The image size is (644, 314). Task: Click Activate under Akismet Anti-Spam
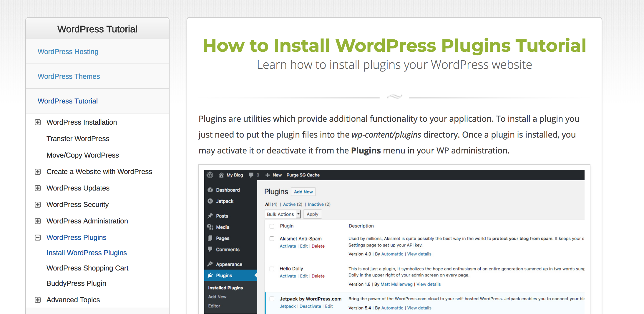(288, 246)
